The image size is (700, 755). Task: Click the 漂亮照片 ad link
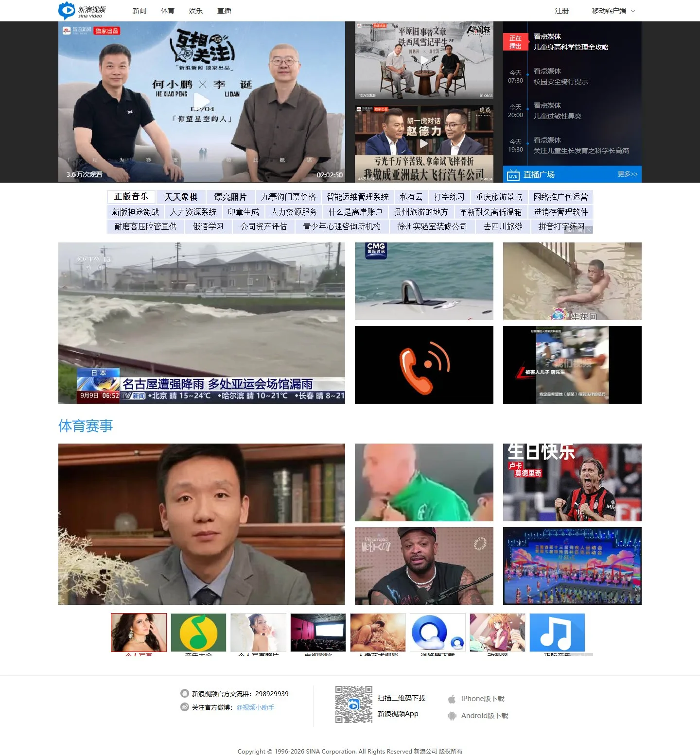coord(230,197)
